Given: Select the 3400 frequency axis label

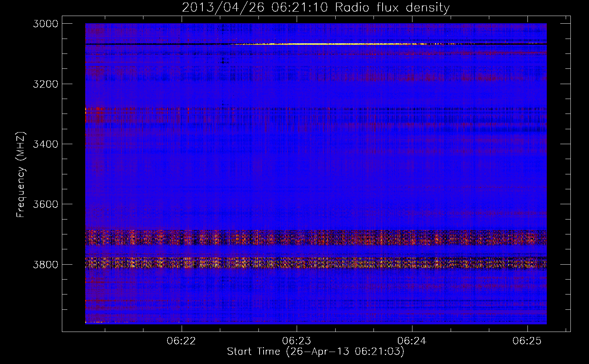Looking at the screenshot, I should click(46, 144).
